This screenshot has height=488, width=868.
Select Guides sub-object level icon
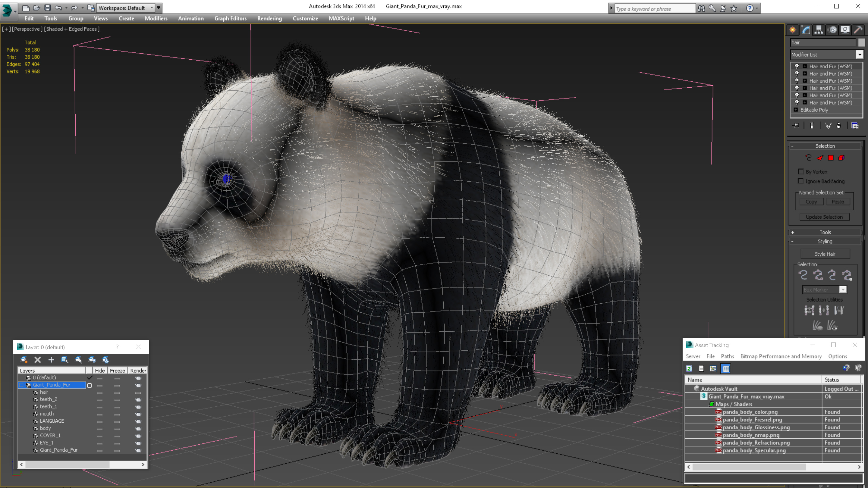[x=808, y=158]
